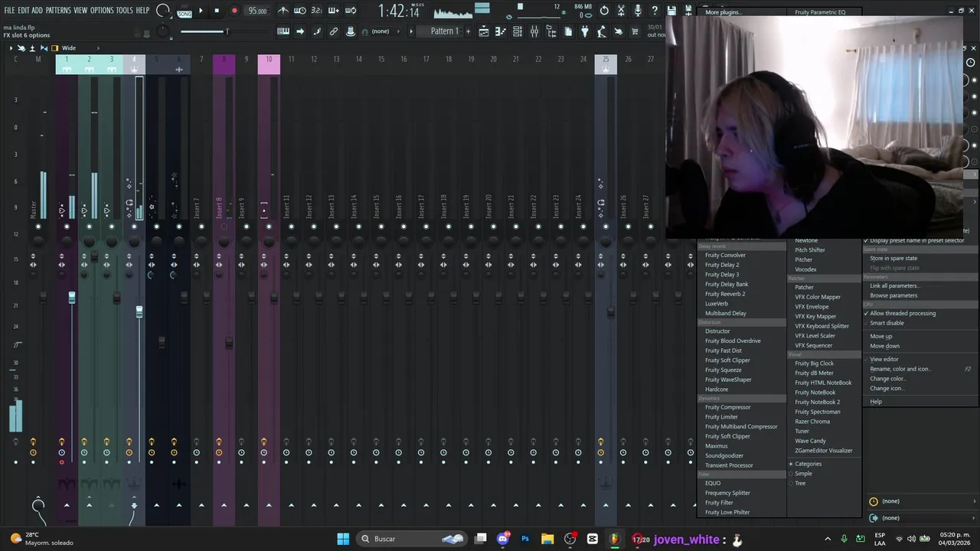Image resolution: width=980 pixels, height=551 pixels.
Task: Choose Fruity Blood Overdrive plugin
Action: tap(733, 341)
